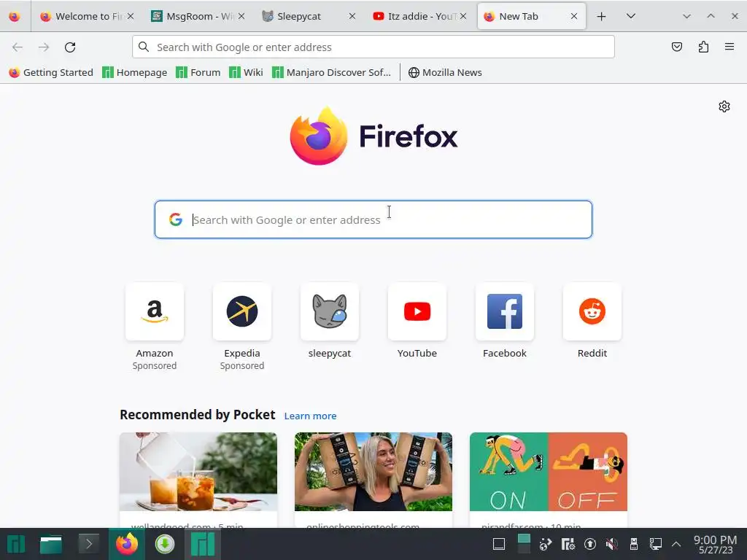Viewport: 747px width, 560px height.
Task: Open the ON OFF Pocket story
Action: coord(549,480)
